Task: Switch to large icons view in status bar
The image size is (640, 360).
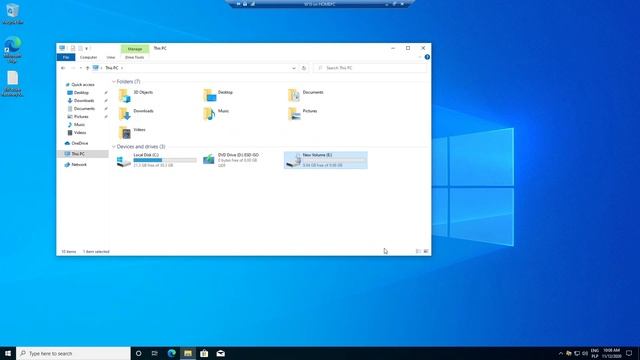Action: coord(426,251)
